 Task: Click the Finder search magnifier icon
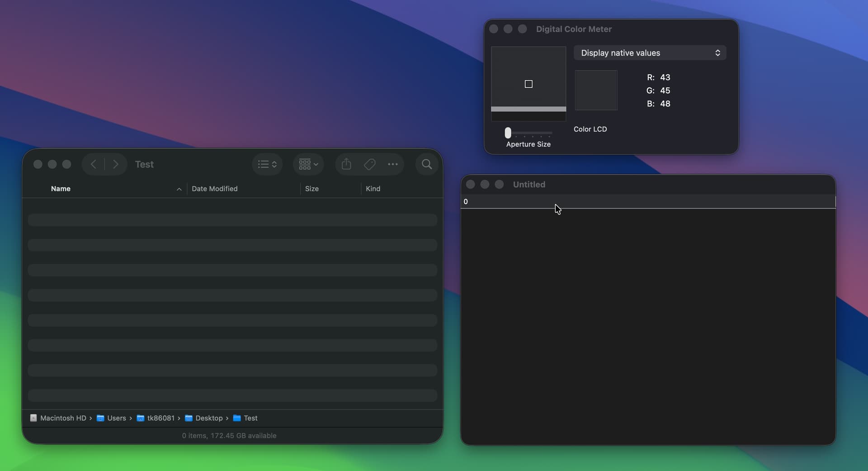[426, 164]
